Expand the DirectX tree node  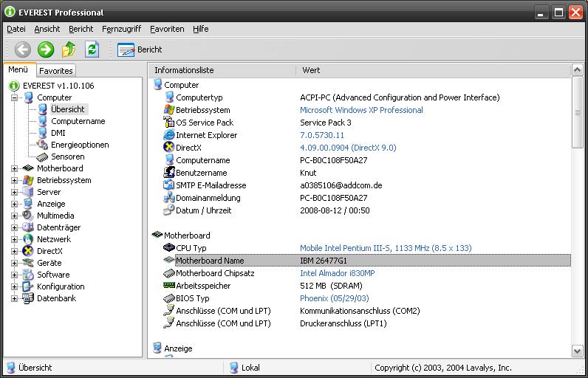coord(14,251)
